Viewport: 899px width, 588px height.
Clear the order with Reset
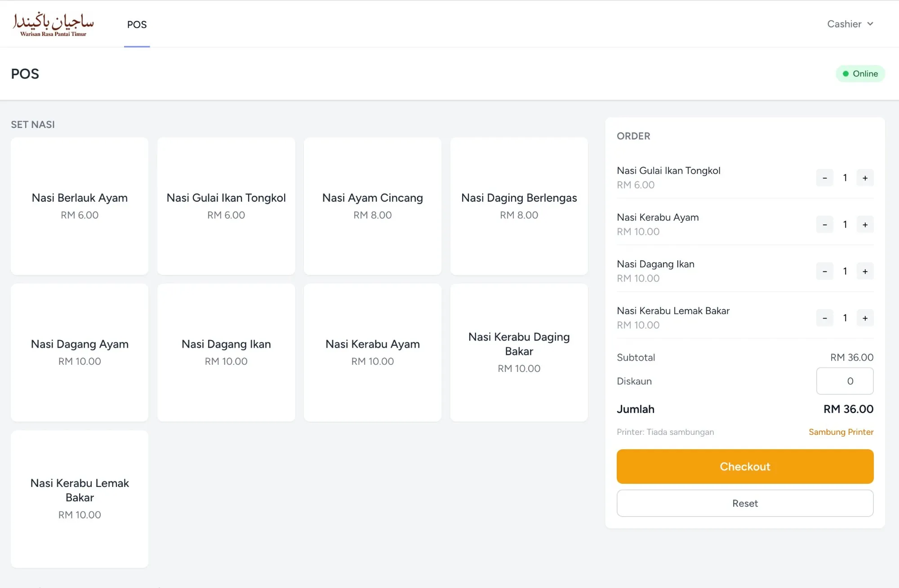745,503
